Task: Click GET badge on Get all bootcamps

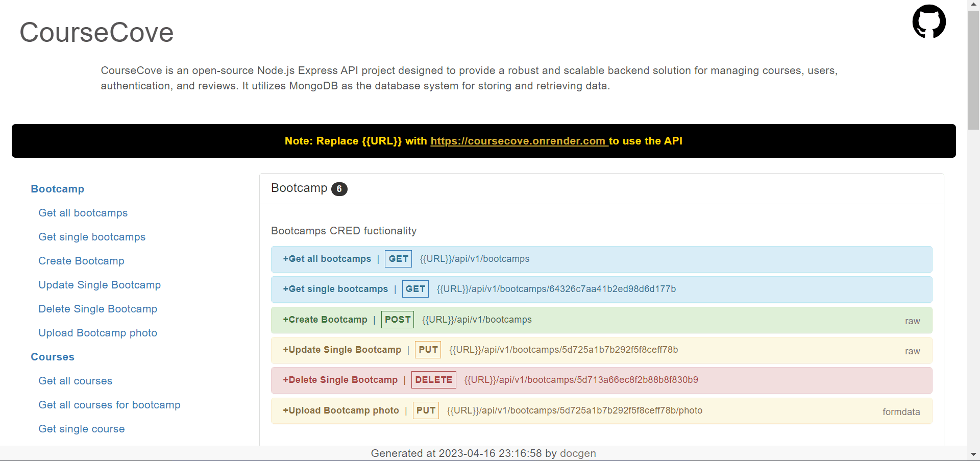Action: (398, 259)
